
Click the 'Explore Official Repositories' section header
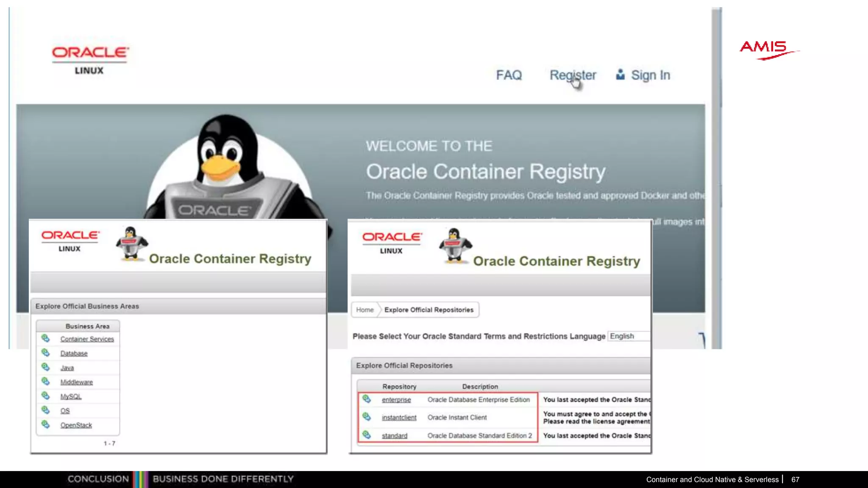[404, 366]
